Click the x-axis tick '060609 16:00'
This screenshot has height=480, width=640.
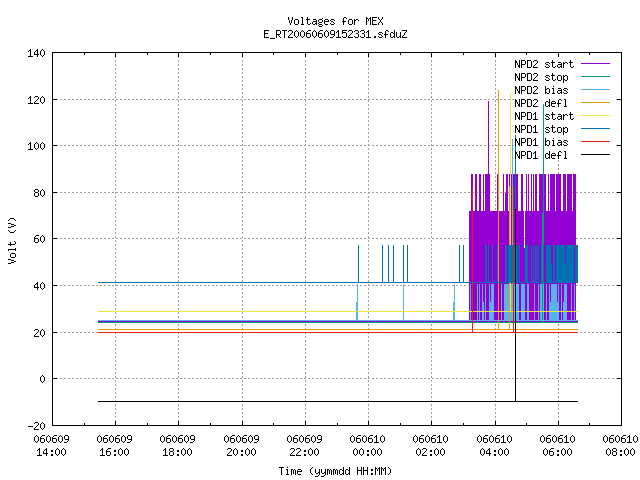[x=115, y=446]
